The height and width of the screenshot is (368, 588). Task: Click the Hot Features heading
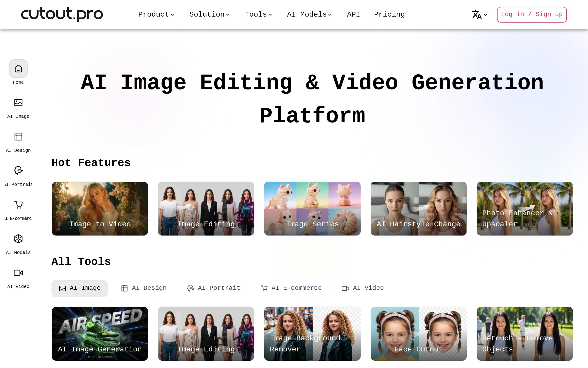tap(91, 163)
